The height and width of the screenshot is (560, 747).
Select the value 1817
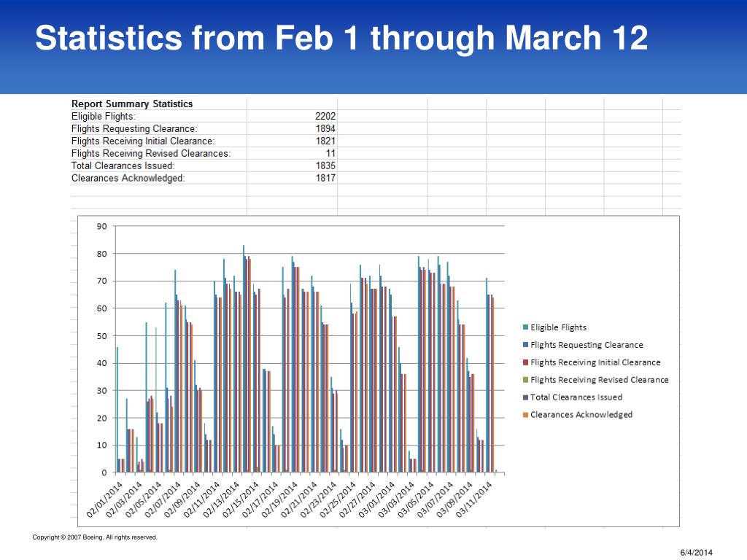point(325,178)
